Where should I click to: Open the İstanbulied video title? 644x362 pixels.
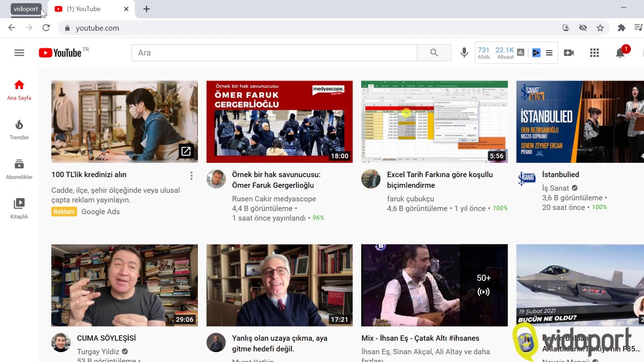click(560, 174)
